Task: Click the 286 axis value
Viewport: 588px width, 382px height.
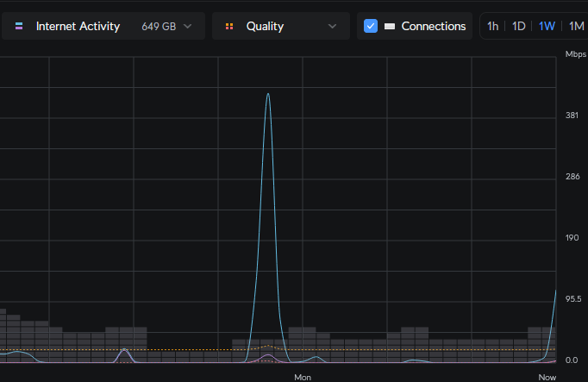Action: [x=572, y=177]
